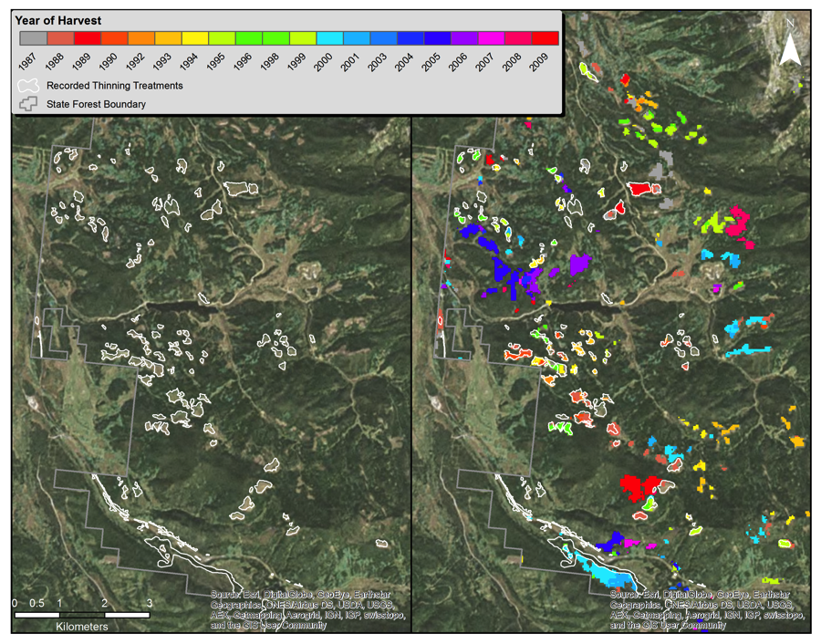Image resolution: width=821 pixels, height=644 pixels.
Task: Click the 2007 year label
Action: pyautogui.click(x=485, y=61)
